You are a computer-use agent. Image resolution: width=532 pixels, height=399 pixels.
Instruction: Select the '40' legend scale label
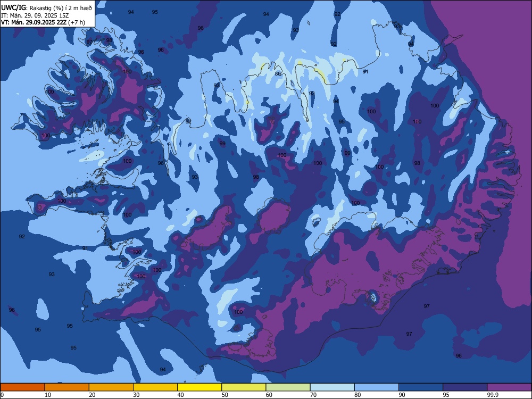(181, 395)
